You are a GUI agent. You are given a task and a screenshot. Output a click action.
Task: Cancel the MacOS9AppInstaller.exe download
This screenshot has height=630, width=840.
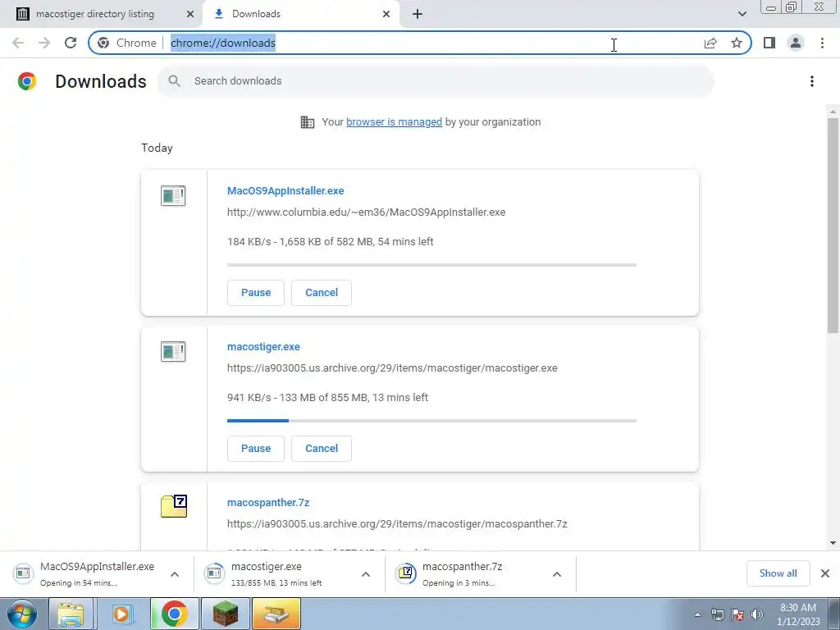tap(322, 293)
